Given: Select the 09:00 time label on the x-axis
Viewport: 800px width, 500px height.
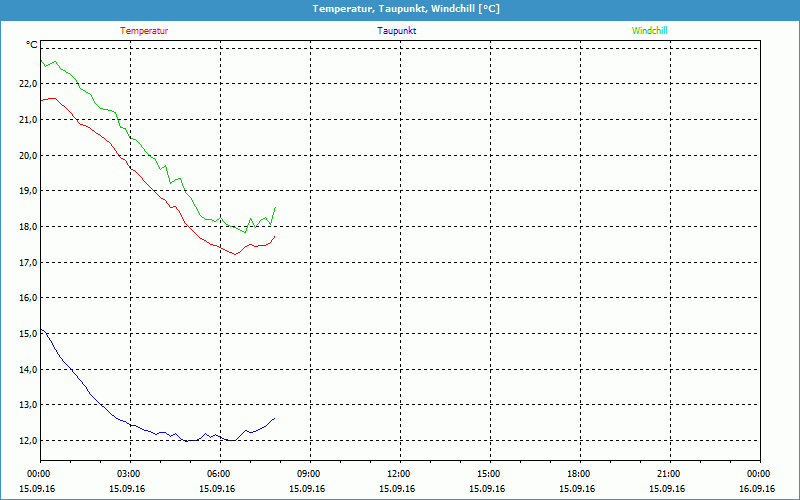Looking at the screenshot, I should click(x=309, y=474).
